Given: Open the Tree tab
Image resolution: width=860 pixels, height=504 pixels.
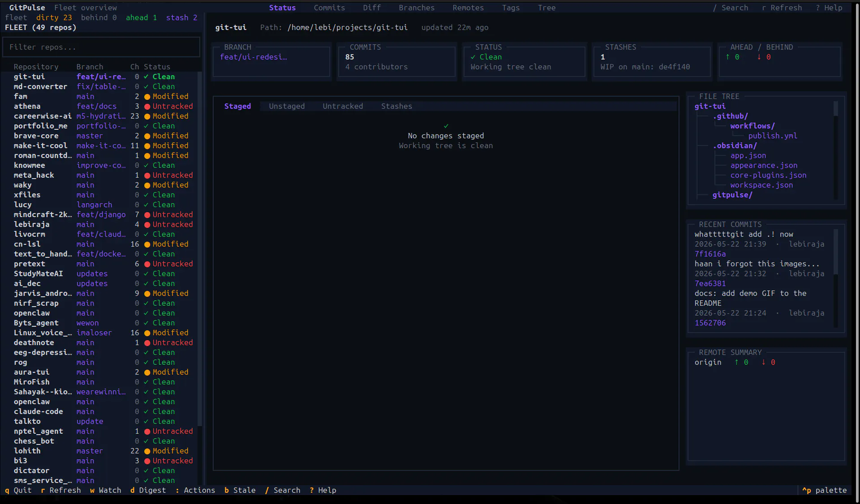Looking at the screenshot, I should (x=546, y=8).
